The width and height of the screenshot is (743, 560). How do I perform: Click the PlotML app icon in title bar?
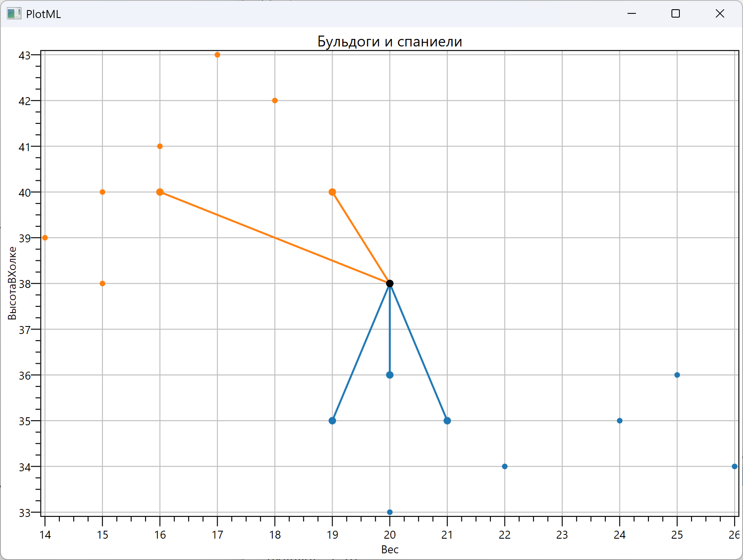coord(14,14)
